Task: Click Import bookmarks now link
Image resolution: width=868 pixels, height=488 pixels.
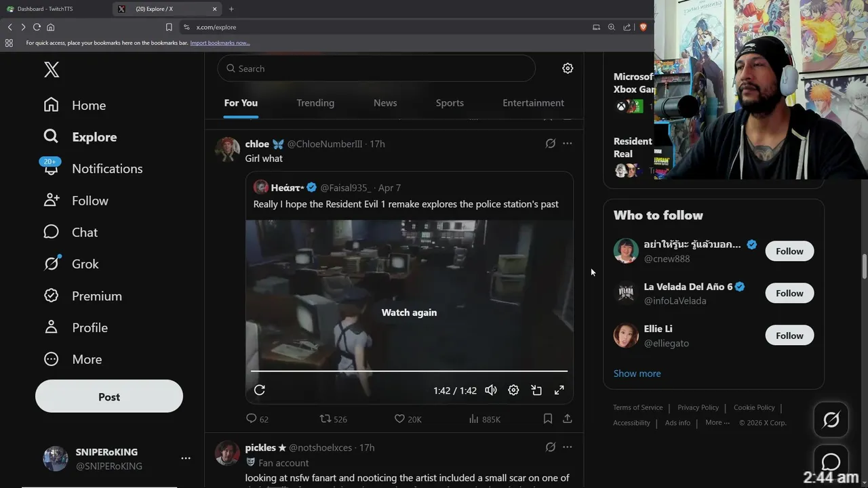Action: (x=220, y=43)
